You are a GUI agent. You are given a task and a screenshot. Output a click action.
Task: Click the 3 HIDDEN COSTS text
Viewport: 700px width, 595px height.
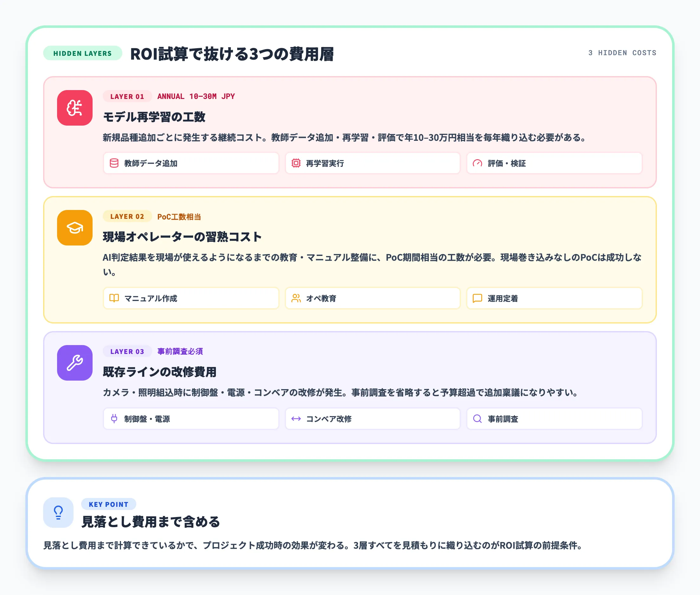click(622, 53)
